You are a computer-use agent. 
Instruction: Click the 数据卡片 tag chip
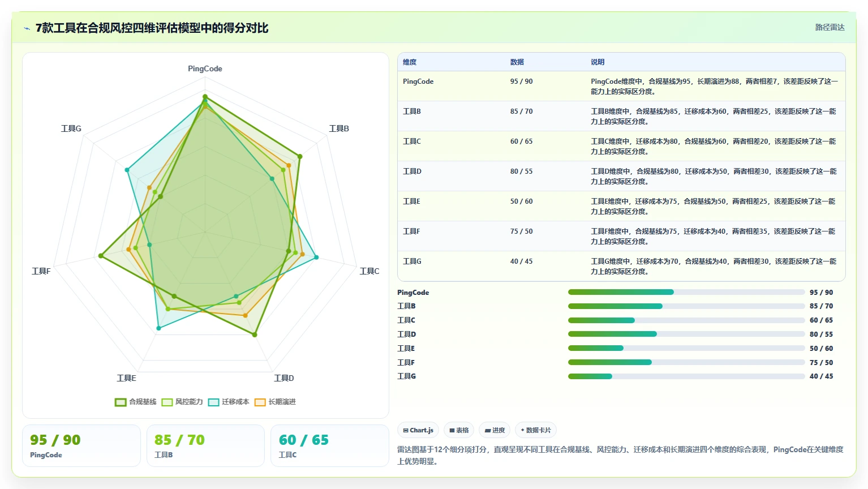pos(536,430)
